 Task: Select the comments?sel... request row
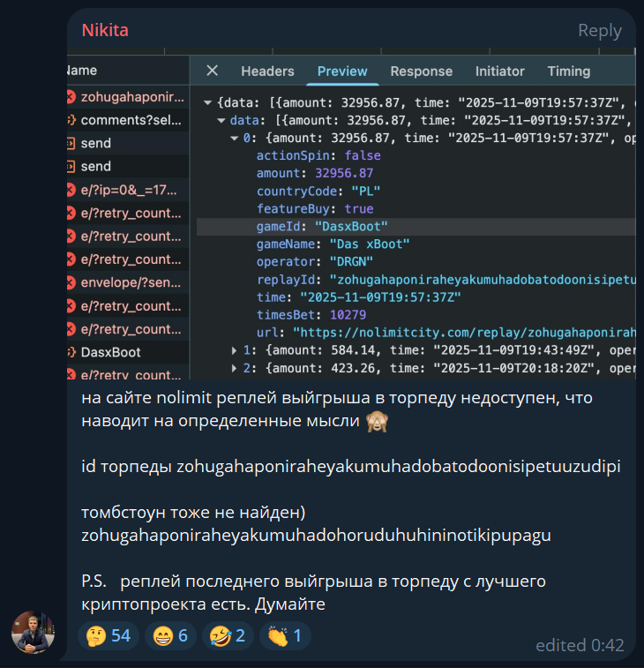128,120
